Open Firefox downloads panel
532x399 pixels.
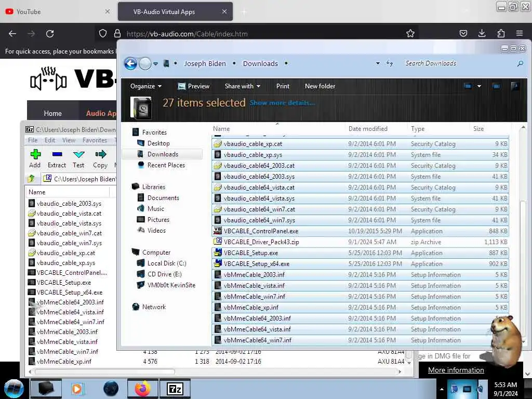point(482,33)
